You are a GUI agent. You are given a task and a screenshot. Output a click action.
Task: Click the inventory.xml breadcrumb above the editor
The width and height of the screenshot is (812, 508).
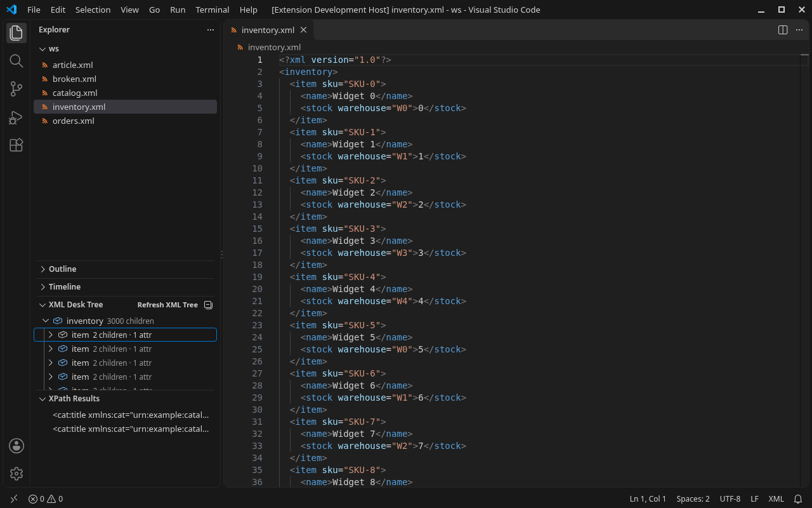274,47
